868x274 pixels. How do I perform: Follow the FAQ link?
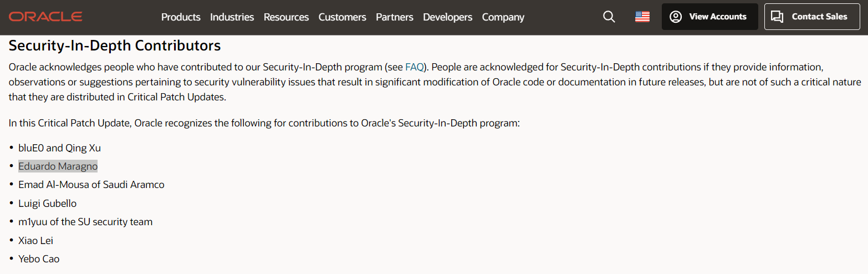point(414,67)
